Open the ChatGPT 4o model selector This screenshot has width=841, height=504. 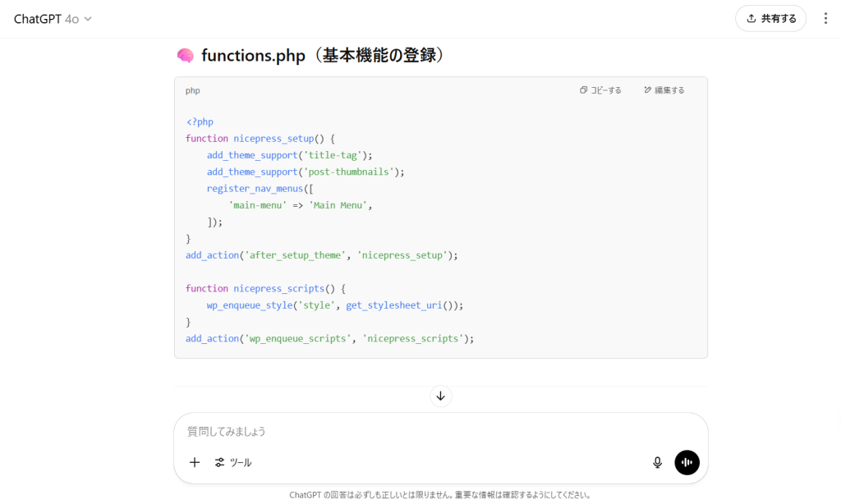tap(53, 19)
